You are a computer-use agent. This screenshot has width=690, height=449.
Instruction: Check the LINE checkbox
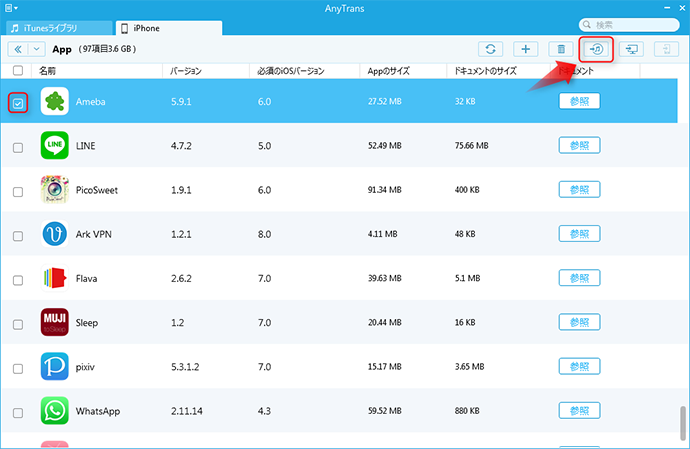point(18,147)
